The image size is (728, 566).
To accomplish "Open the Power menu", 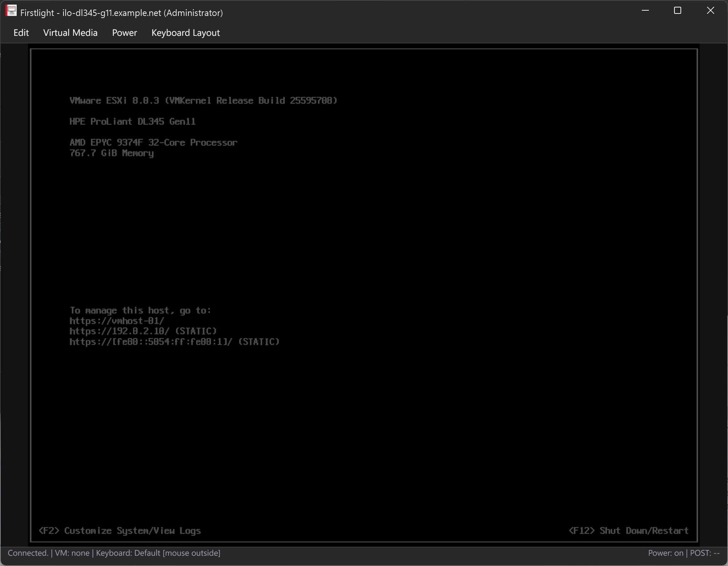I will click(125, 33).
